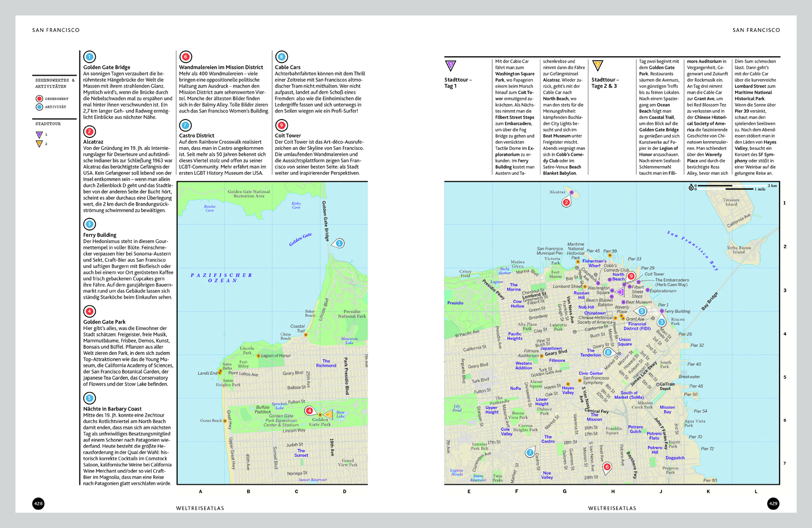Click the Castro District heading
Image resolution: width=812 pixels, height=528 pixels.
coord(197,135)
